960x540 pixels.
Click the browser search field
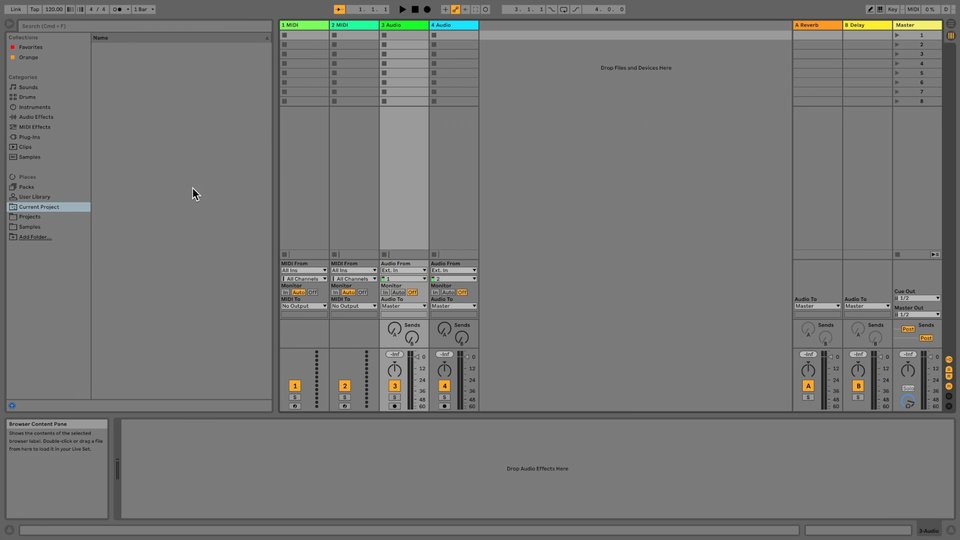pyautogui.click(x=144, y=26)
